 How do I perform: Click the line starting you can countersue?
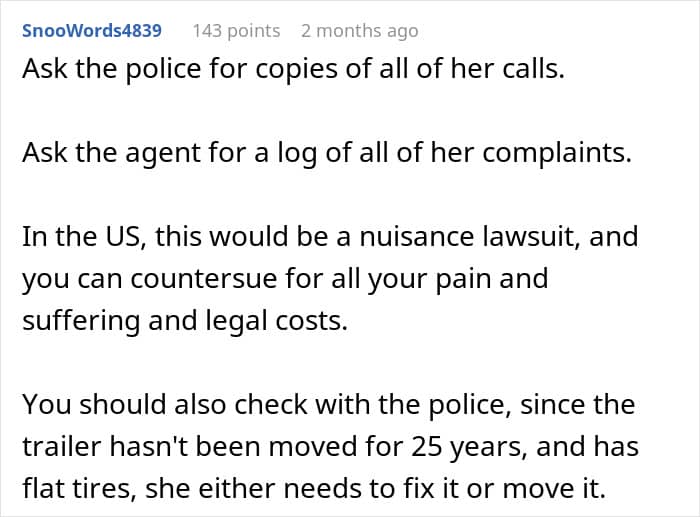pyautogui.click(x=285, y=279)
